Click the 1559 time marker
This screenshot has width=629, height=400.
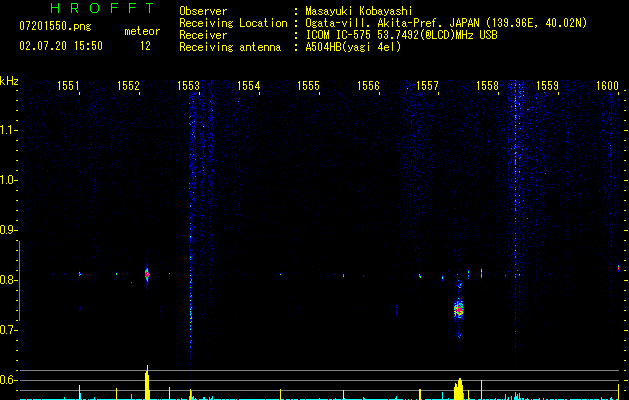tap(548, 85)
